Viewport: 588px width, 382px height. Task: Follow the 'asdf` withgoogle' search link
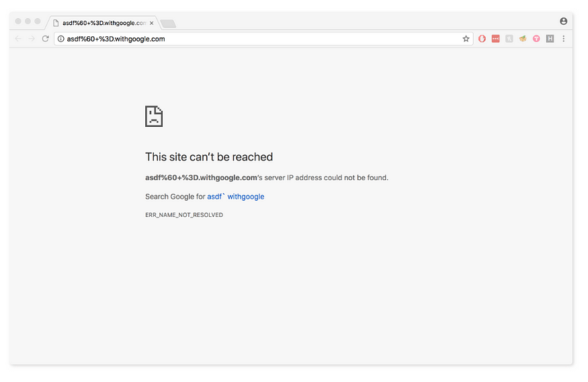(235, 197)
